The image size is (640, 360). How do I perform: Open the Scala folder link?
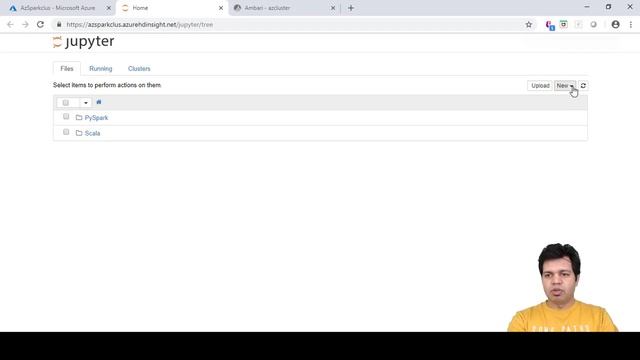[x=92, y=133]
